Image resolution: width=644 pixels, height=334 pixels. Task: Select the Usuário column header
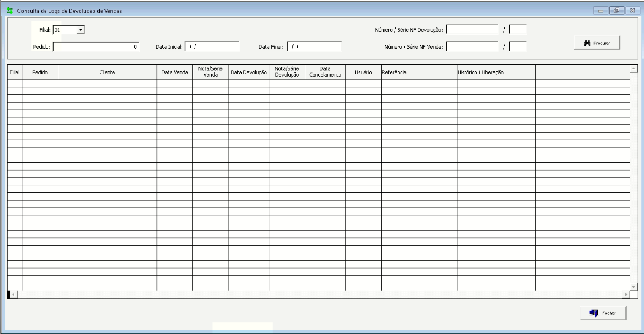(x=363, y=72)
